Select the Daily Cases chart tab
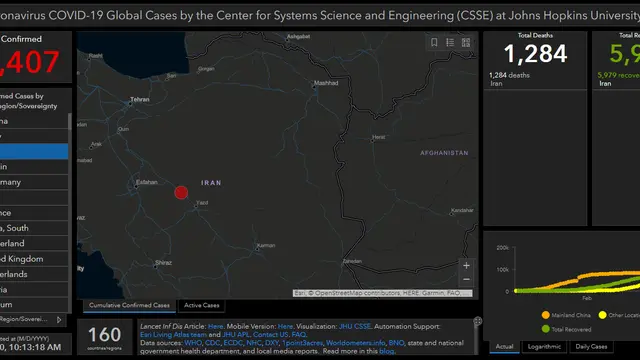The image size is (640, 360). click(591, 347)
